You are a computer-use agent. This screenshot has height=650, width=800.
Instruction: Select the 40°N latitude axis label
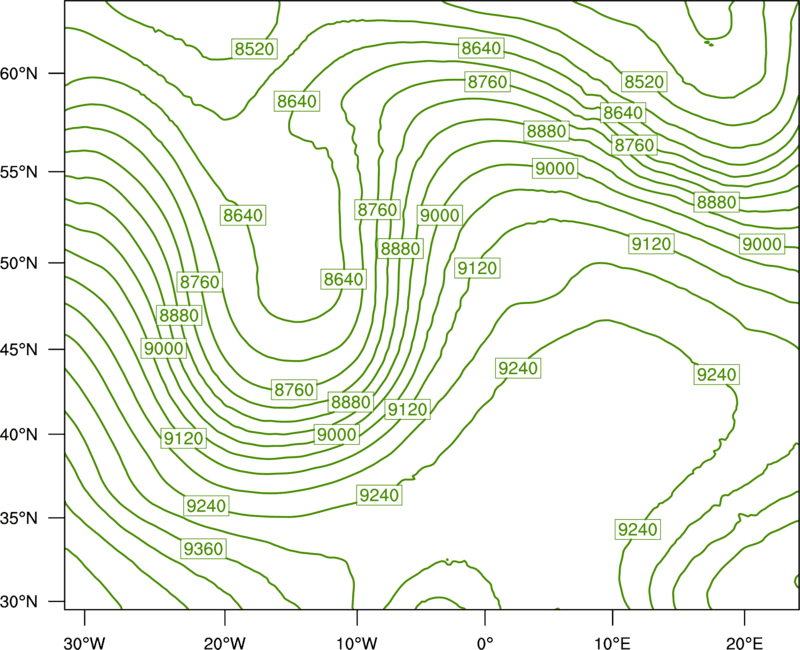click(19, 434)
